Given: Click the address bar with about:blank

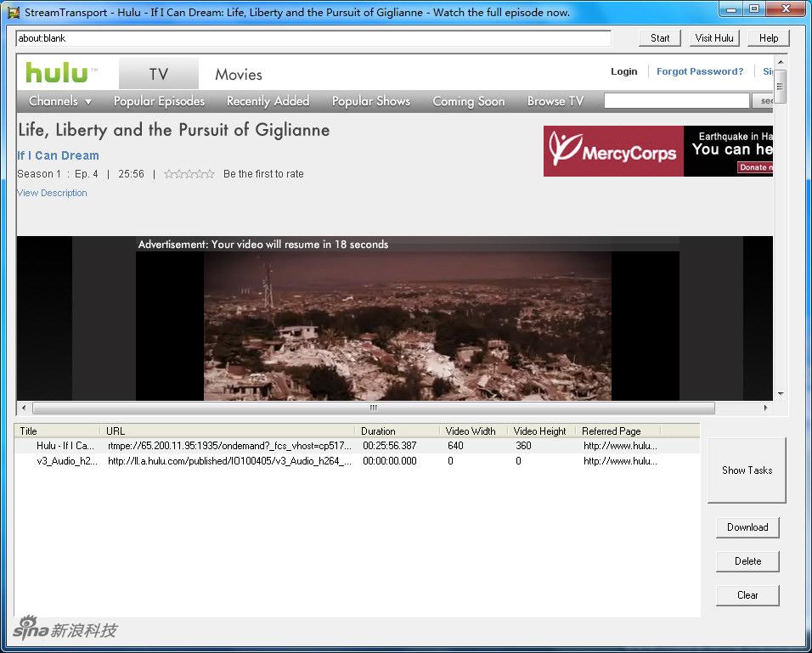Looking at the screenshot, I should [x=313, y=38].
